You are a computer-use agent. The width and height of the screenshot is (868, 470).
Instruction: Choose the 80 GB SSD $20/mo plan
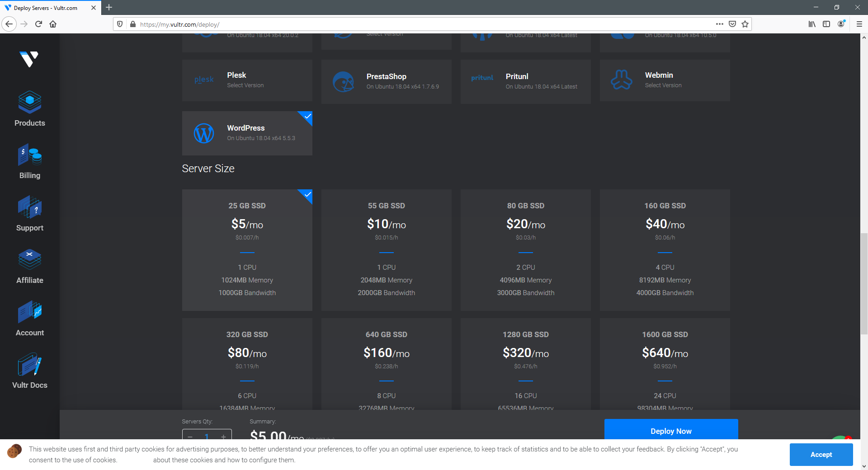pyautogui.click(x=525, y=250)
